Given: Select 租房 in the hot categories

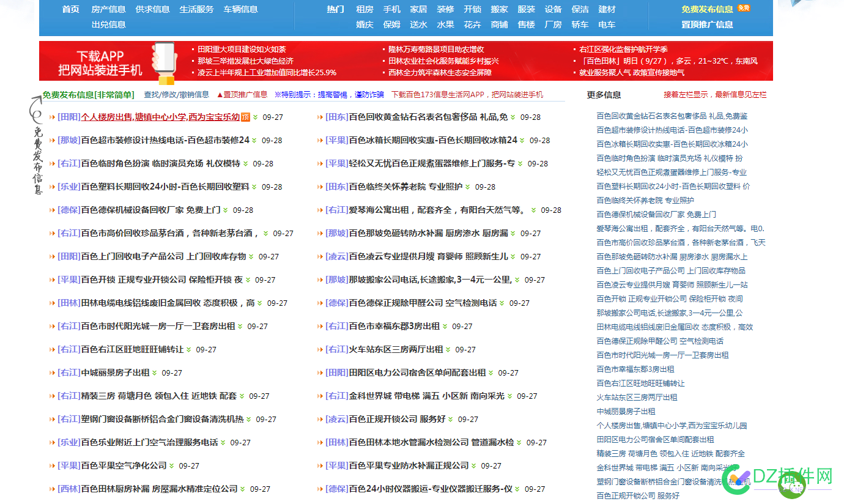Looking at the screenshot, I should coord(365,9).
